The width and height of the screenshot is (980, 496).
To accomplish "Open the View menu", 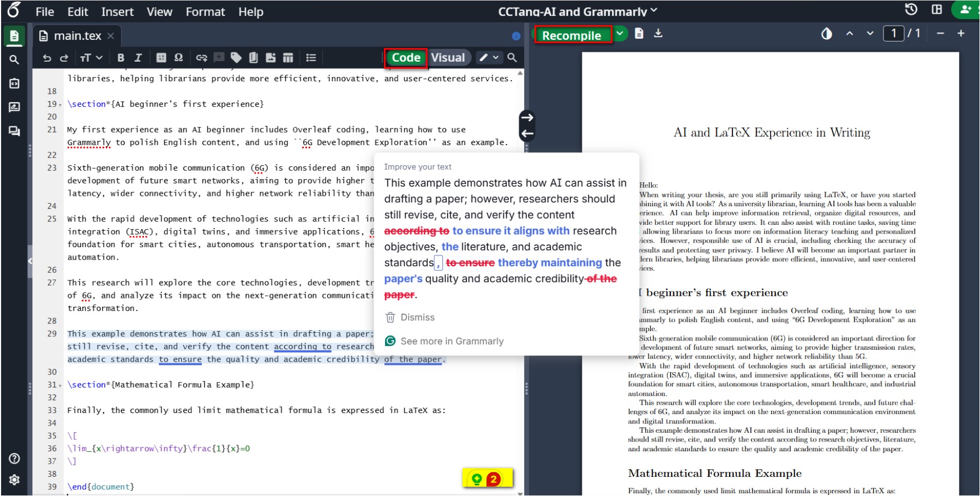I will pos(159,11).
